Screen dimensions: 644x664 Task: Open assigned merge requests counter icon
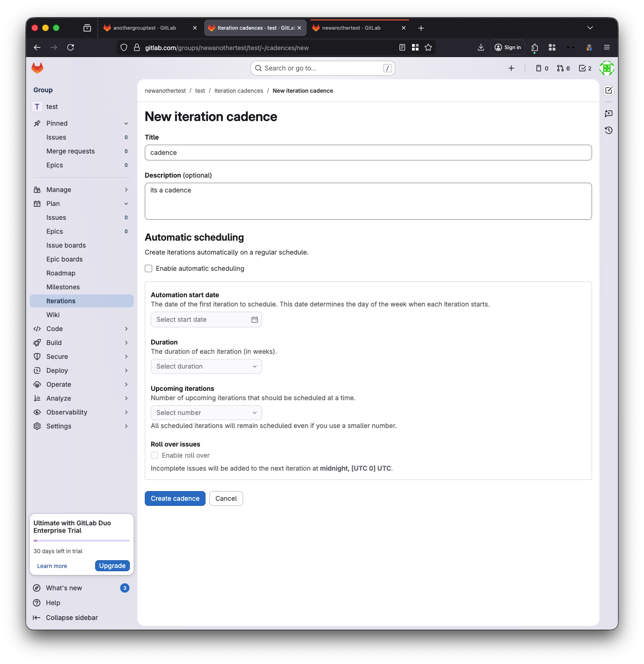pos(563,68)
